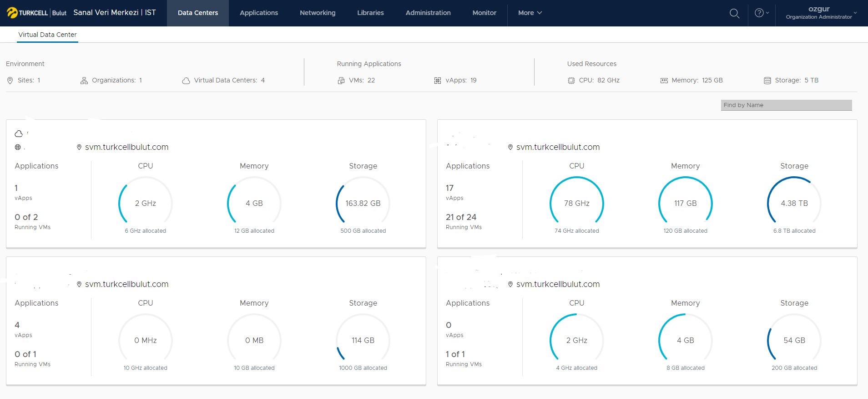
Task: Click the CPU chip icon
Action: click(571, 81)
